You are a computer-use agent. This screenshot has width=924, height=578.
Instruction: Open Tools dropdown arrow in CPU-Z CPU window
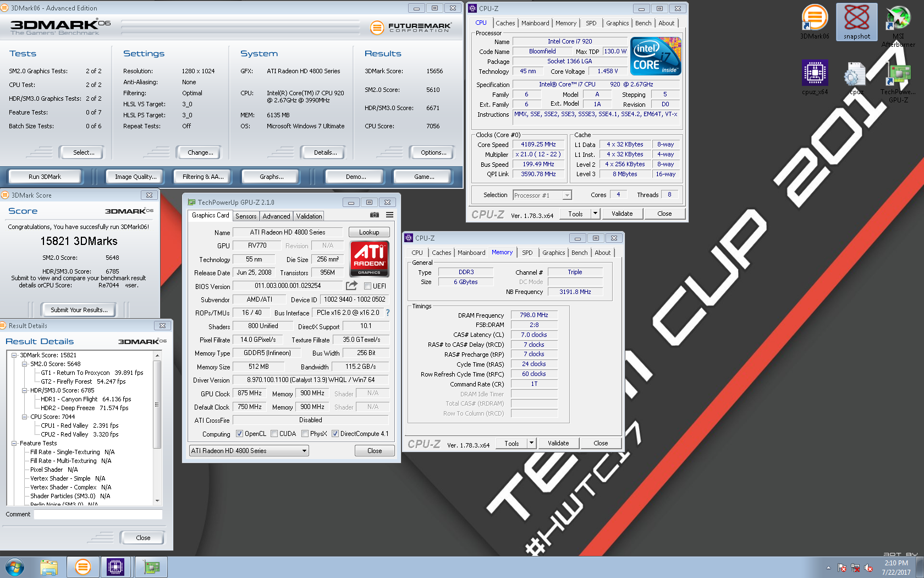coord(595,214)
